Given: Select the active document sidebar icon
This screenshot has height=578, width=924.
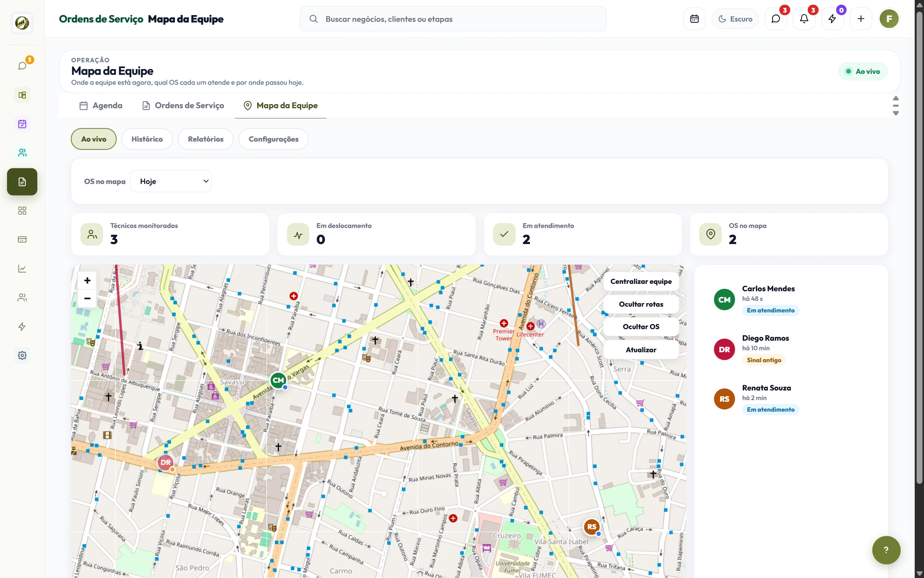Looking at the screenshot, I should pos(22,181).
